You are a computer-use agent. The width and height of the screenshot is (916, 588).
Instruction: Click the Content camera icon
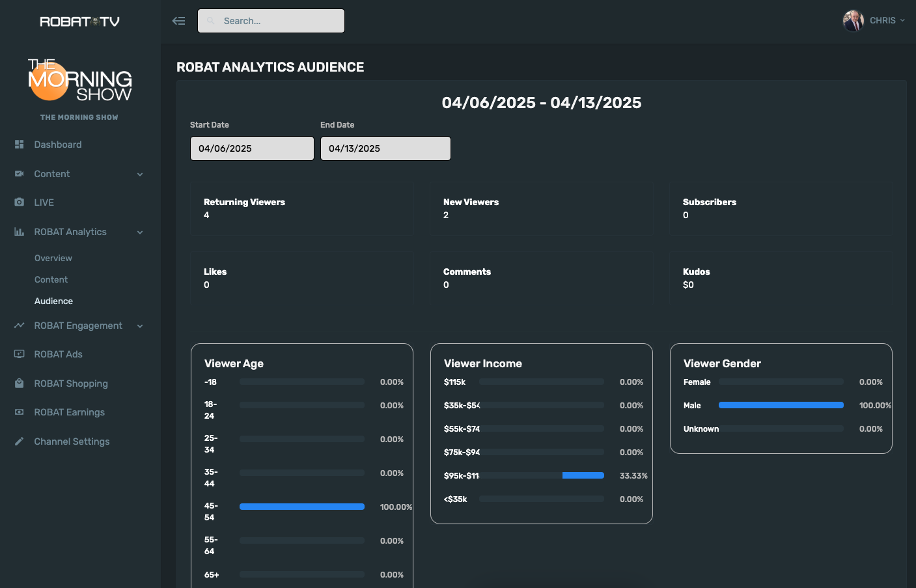[20, 174]
